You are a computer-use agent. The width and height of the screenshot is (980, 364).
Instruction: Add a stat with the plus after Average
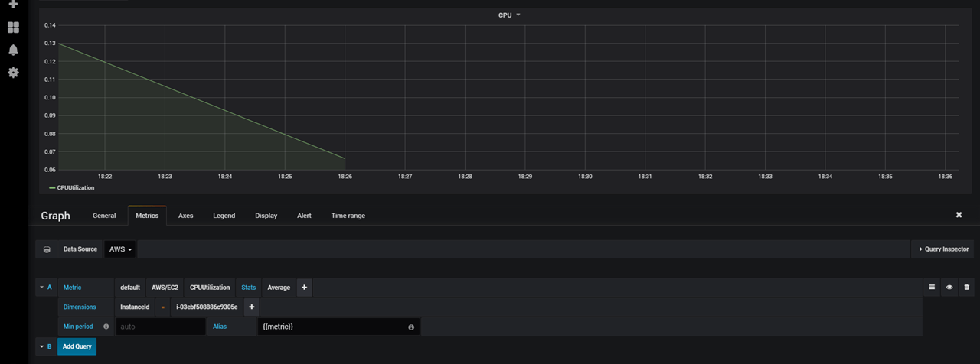click(304, 288)
